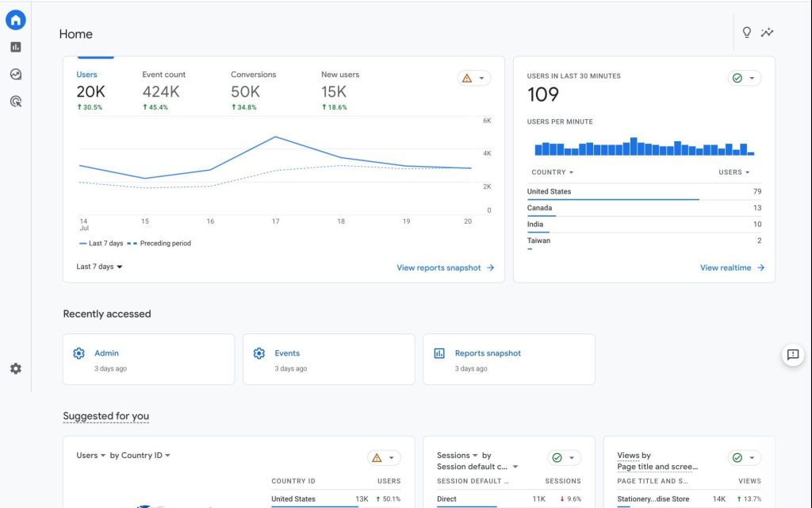The image size is (812, 508).
Task: Click the 109 realtime users value
Action: point(542,94)
